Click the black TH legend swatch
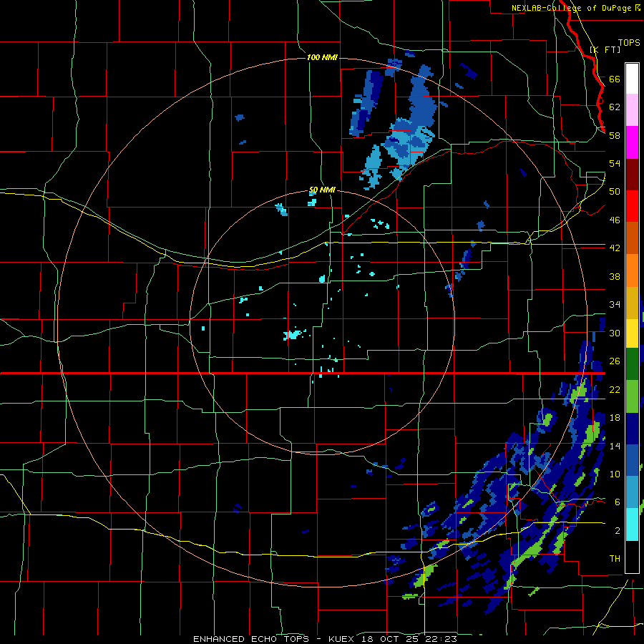The image size is (644, 644). [x=632, y=557]
